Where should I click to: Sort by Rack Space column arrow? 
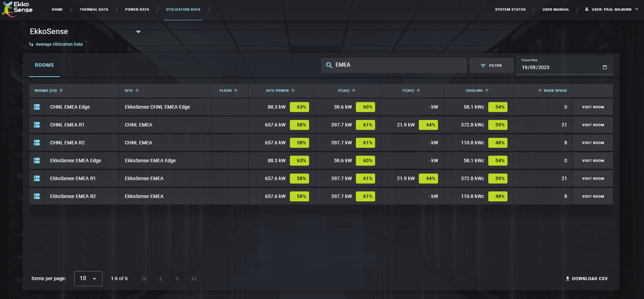pyautogui.click(x=540, y=91)
